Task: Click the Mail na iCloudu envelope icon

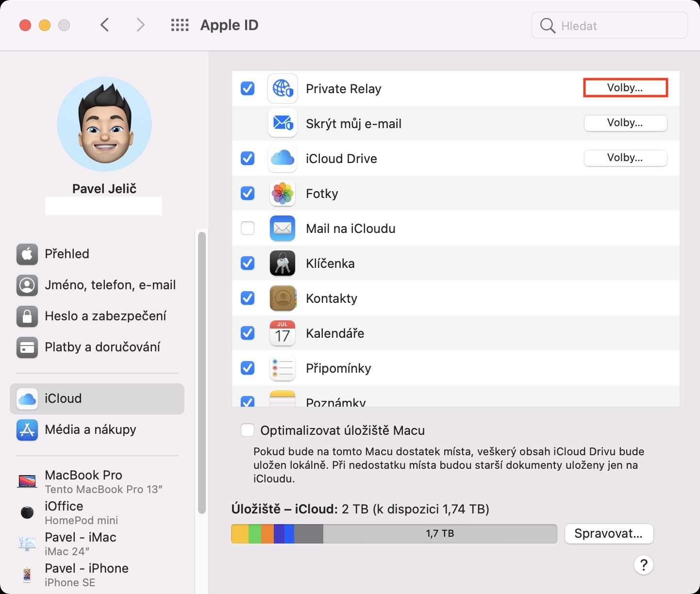Action: coord(283,228)
